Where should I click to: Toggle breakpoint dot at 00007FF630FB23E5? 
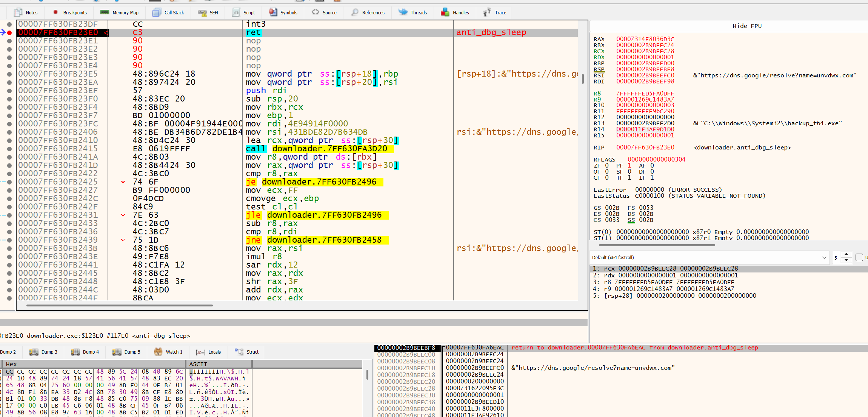pos(9,74)
